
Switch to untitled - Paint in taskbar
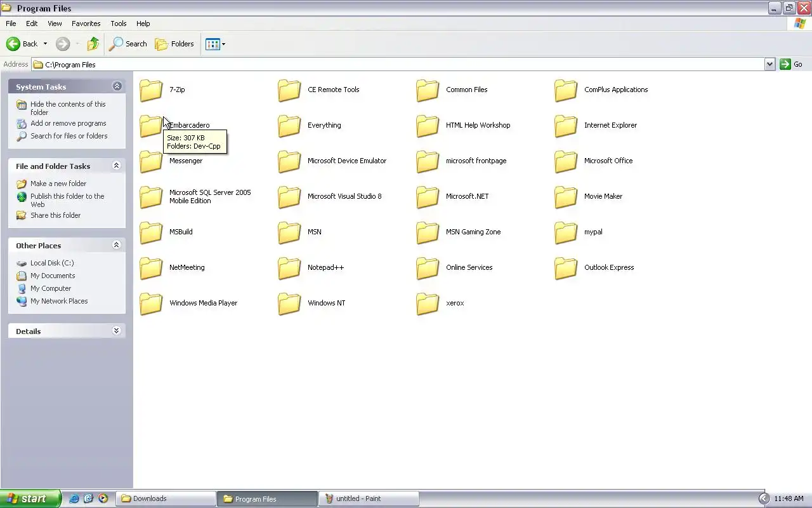click(369, 498)
